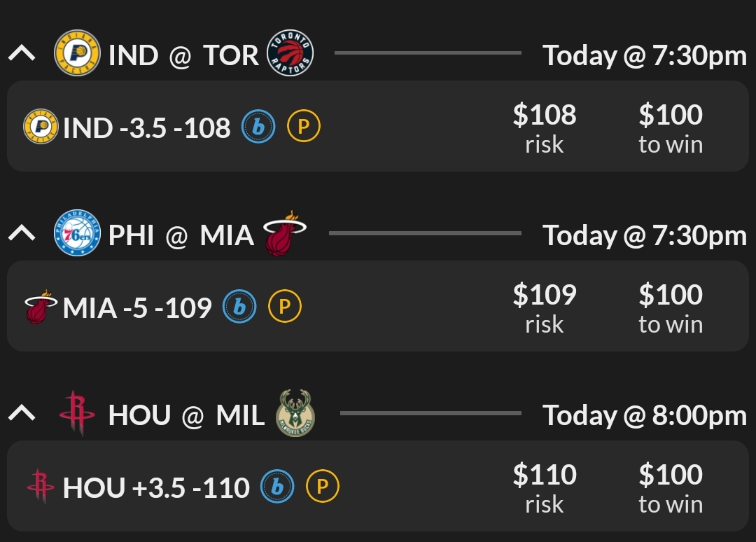Screen dimensions: 756x542
Task: Click the $108 risk amount
Action: (x=545, y=127)
